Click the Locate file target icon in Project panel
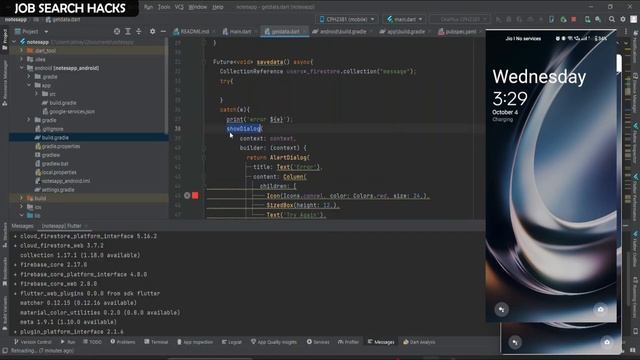The width and height of the screenshot is (640, 360). click(117, 31)
